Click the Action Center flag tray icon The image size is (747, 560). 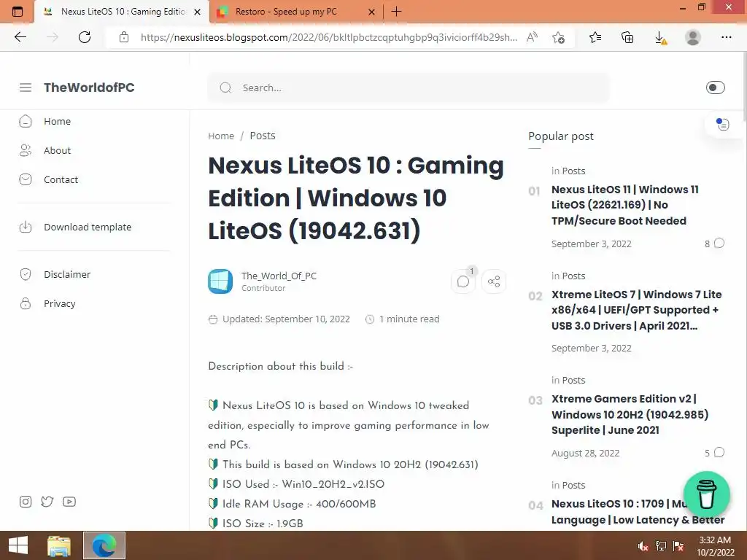(678, 546)
